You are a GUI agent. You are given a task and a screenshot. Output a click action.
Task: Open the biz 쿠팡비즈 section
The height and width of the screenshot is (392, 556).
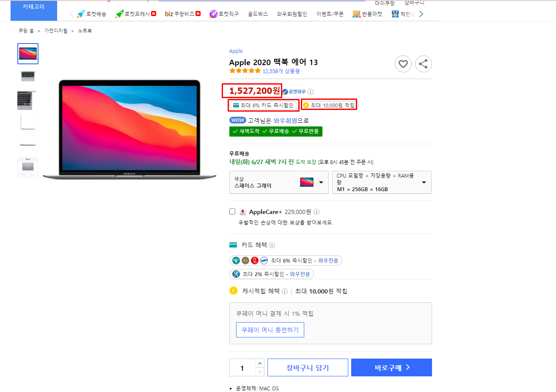click(x=182, y=14)
